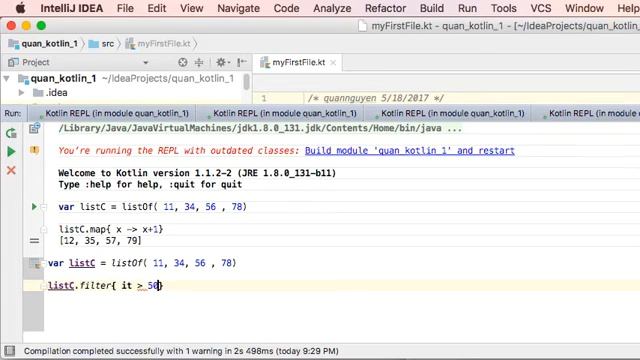Click the scroll from source target icon
Screen dimensions: 640x360
click(x=182, y=62)
